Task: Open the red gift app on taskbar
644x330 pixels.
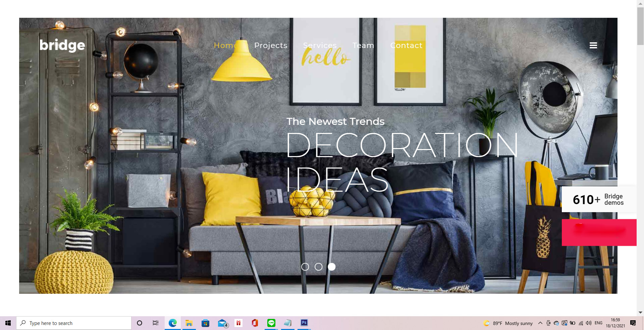Action: [x=238, y=323]
